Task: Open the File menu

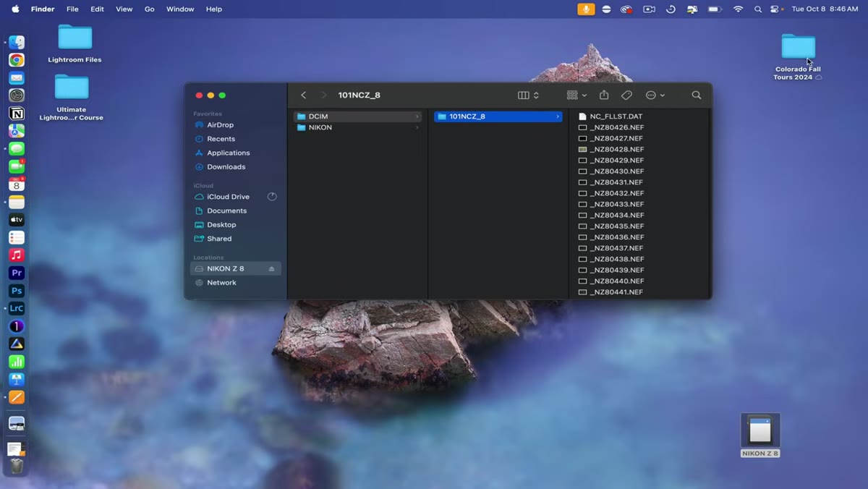Action: 72,9
